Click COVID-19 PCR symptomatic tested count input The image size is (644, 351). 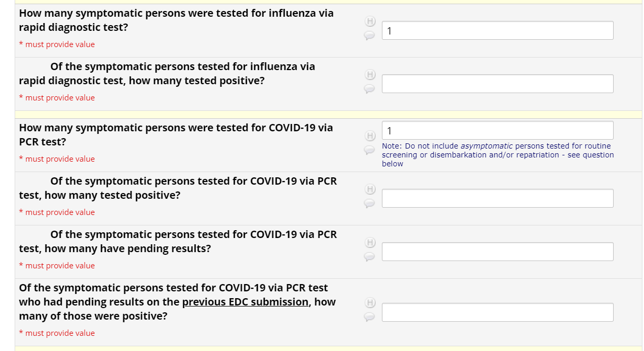pos(497,130)
